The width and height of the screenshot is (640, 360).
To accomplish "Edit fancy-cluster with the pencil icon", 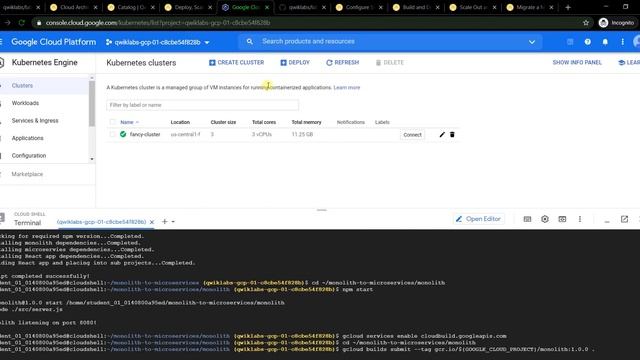I will point(442,134).
